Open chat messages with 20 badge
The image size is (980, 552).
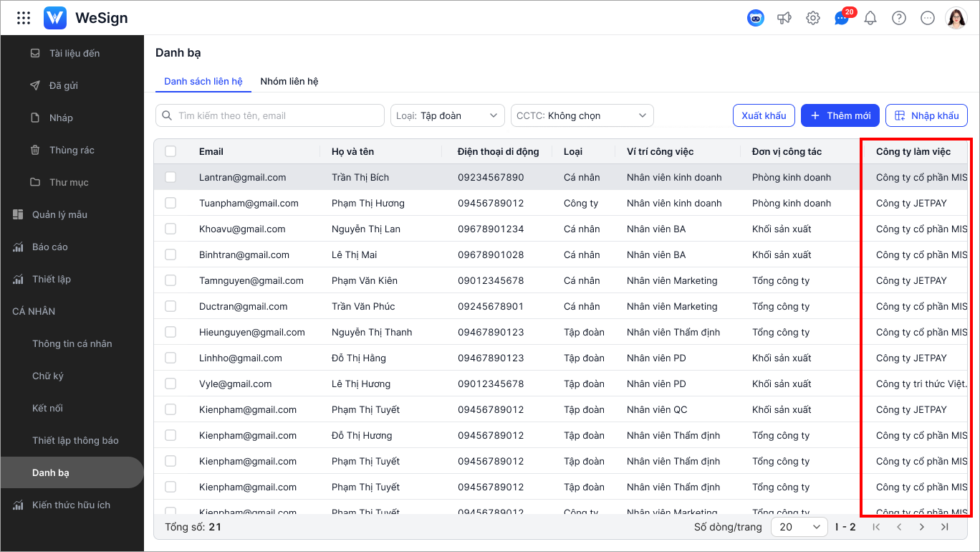point(842,19)
